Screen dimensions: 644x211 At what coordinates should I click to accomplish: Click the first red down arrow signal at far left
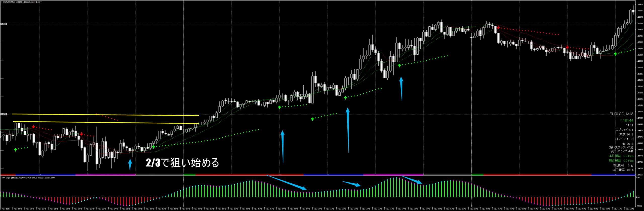pos(33,126)
